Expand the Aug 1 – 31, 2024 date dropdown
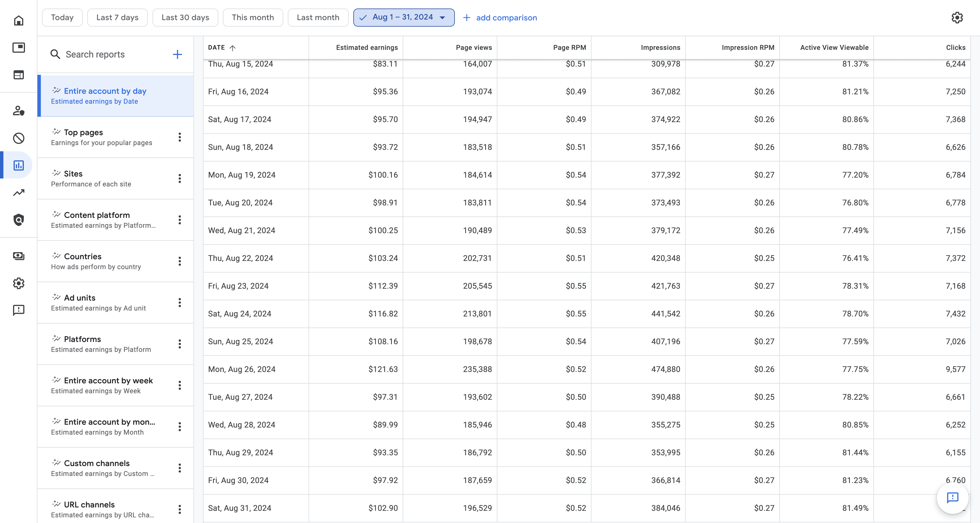 click(x=404, y=18)
